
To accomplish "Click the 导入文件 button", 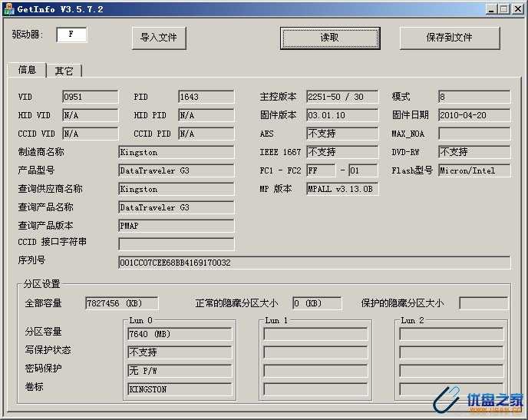I will point(159,38).
